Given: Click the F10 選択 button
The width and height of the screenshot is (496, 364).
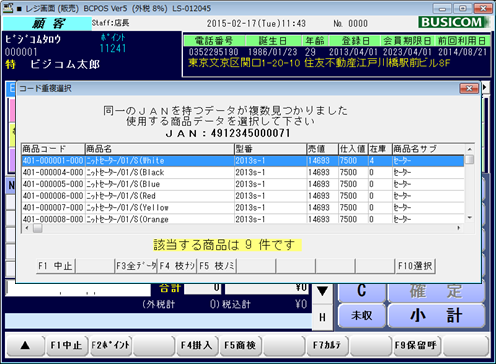Looking at the screenshot, I should tap(415, 266).
